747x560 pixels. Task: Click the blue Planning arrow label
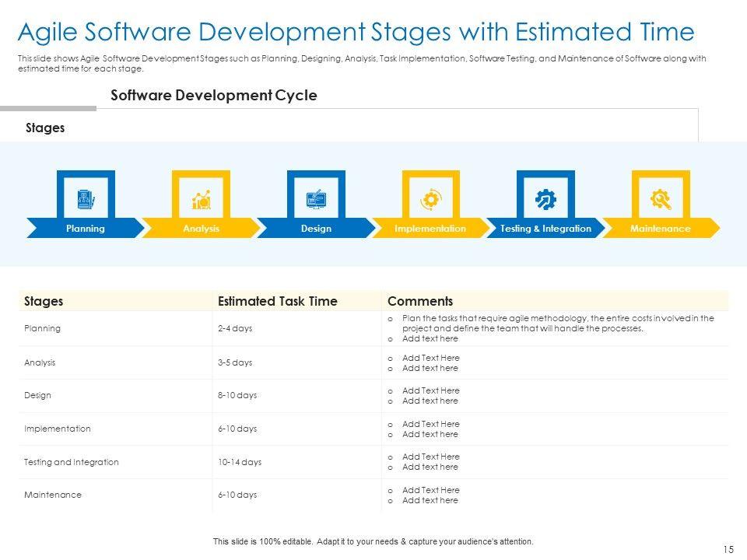[x=86, y=229]
